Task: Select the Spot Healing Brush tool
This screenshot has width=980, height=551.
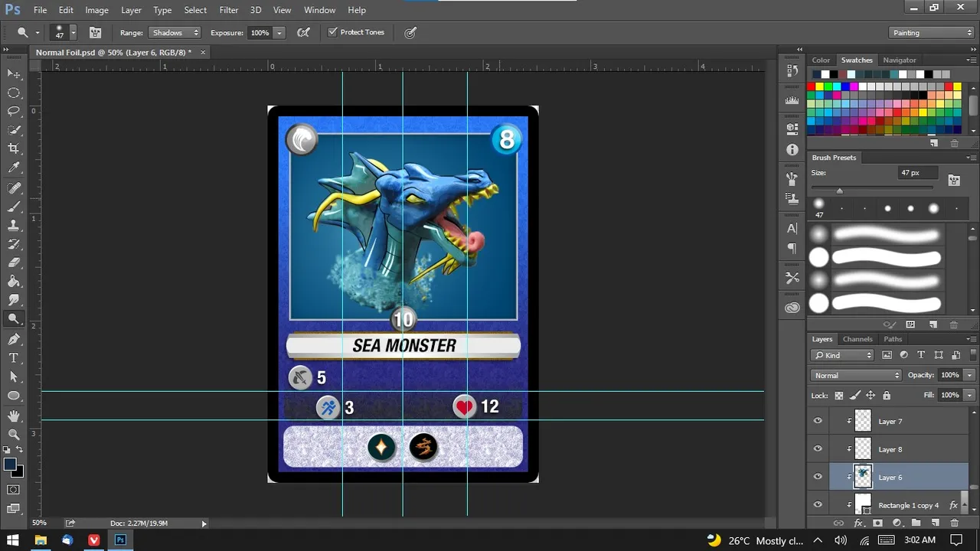Action: tap(14, 187)
